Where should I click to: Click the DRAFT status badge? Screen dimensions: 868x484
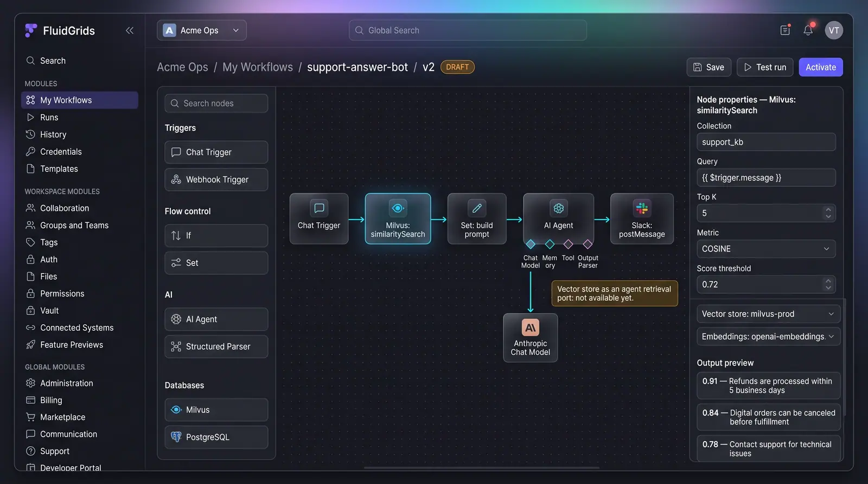click(457, 67)
